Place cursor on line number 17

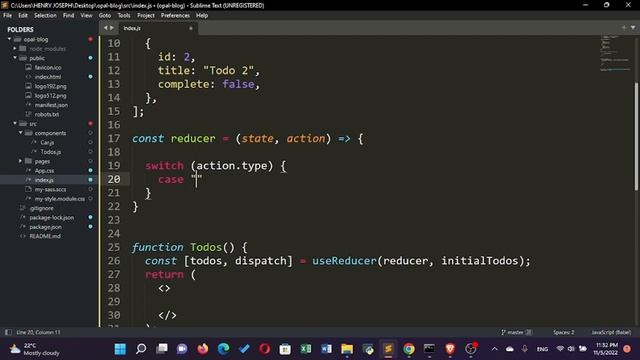click(x=114, y=138)
